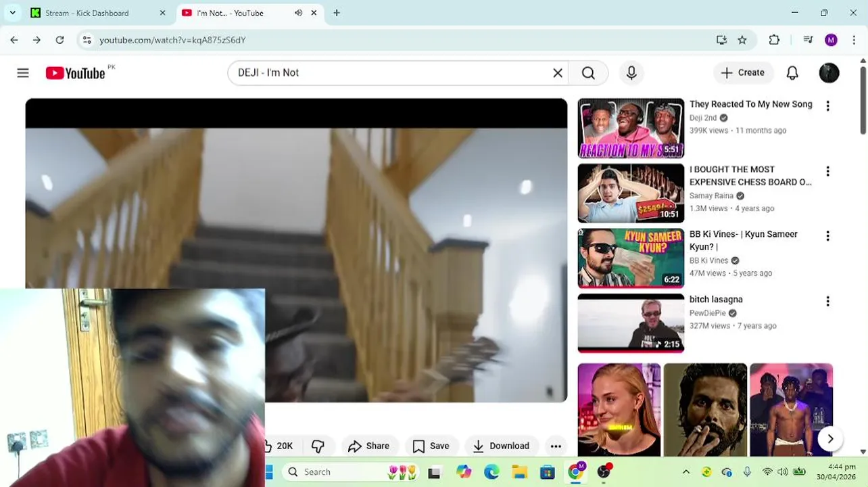Image resolution: width=868 pixels, height=487 pixels.
Task: Click the YouTube search magnifier button
Action: pos(588,73)
